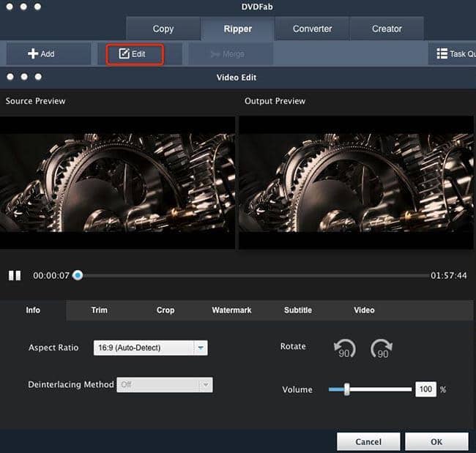Open the Creator module tab
Image resolution: width=476 pixels, height=453 pixels.
click(387, 29)
